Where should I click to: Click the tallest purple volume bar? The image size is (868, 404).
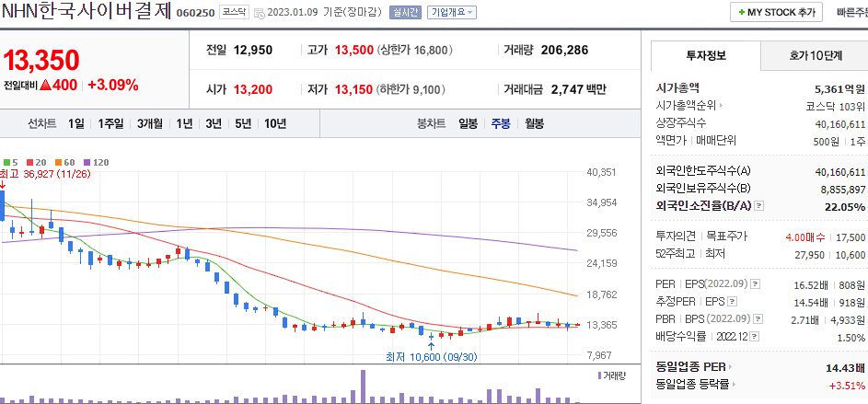point(364,386)
